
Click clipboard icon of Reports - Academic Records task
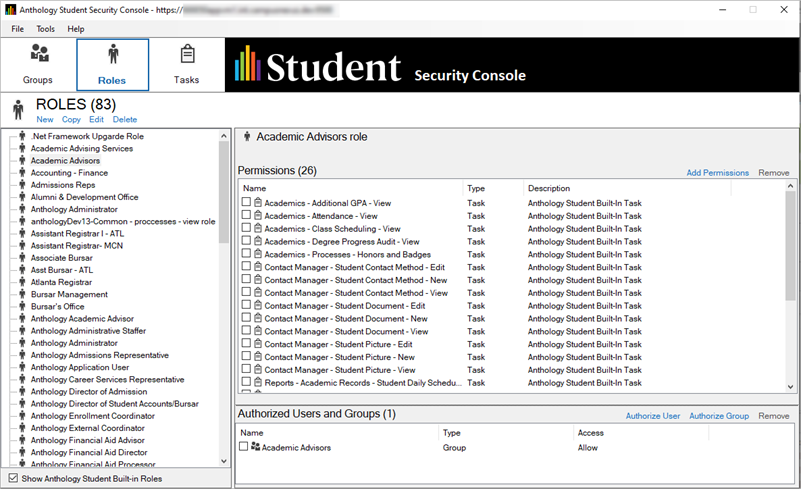click(258, 382)
